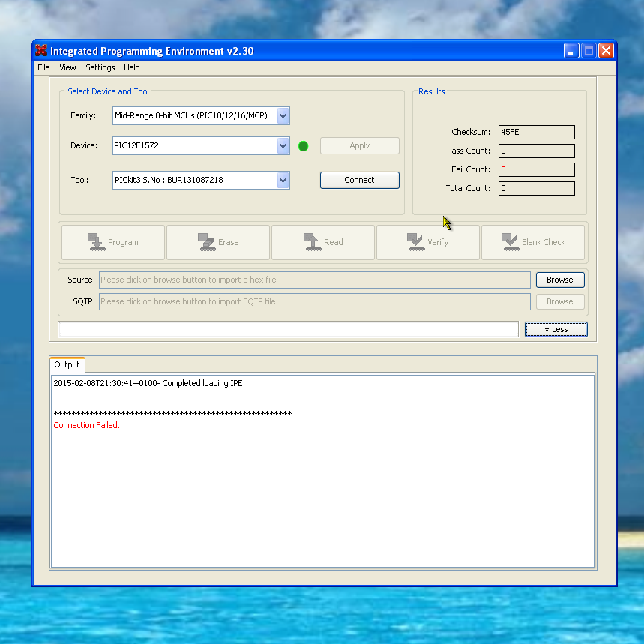The image size is (644, 644).
Task: Expand the Device dropdown arrow
Action: 283,145
